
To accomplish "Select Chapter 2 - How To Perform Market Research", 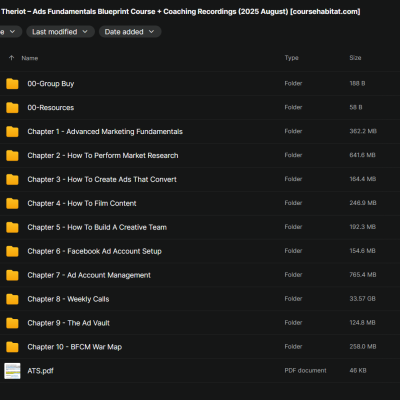I will pyautogui.click(x=103, y=156).
